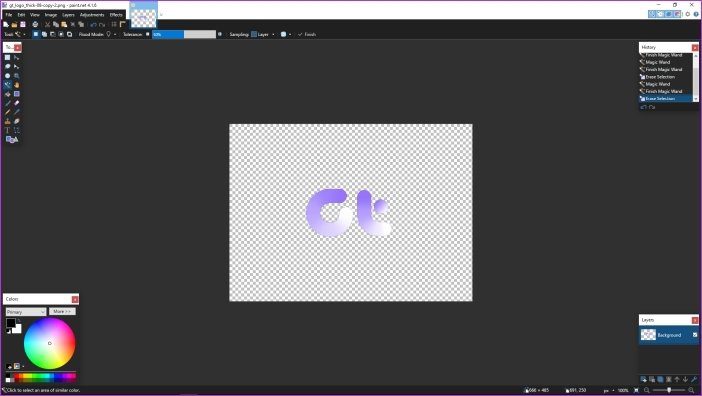The image size is (702, 396).
Task: Select the Line/Curve tool
Action: coord(17,130)
